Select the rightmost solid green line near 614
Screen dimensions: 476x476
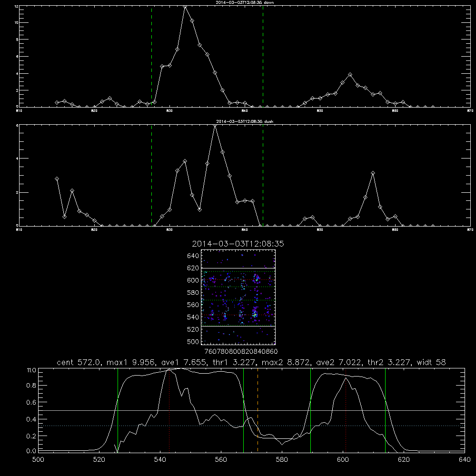tap(385, 410)
